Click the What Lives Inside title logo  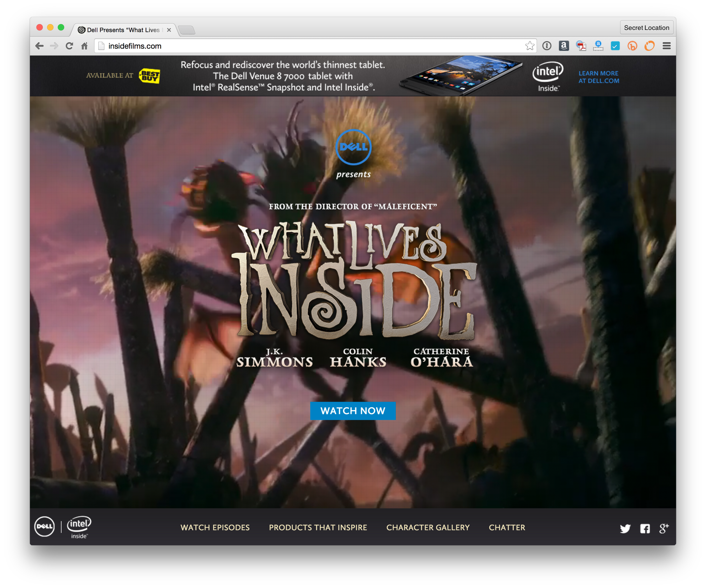coord(355,280)
